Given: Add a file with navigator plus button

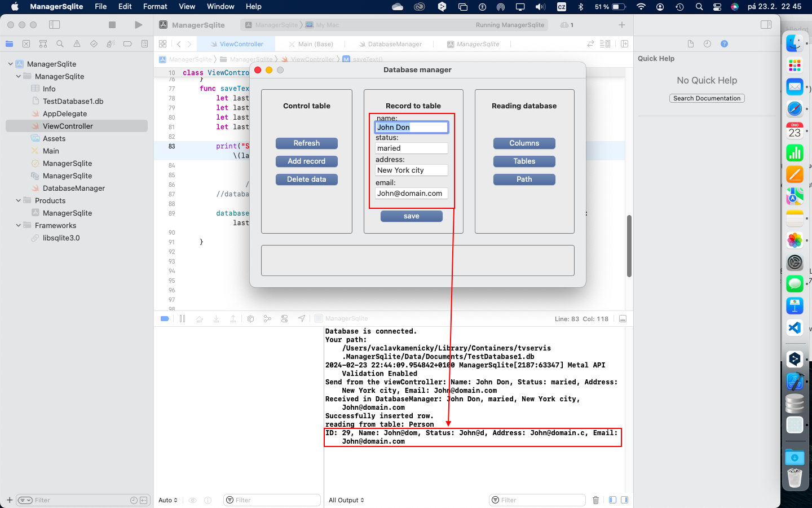Looking at the screenshot, I should pos(9,500).
